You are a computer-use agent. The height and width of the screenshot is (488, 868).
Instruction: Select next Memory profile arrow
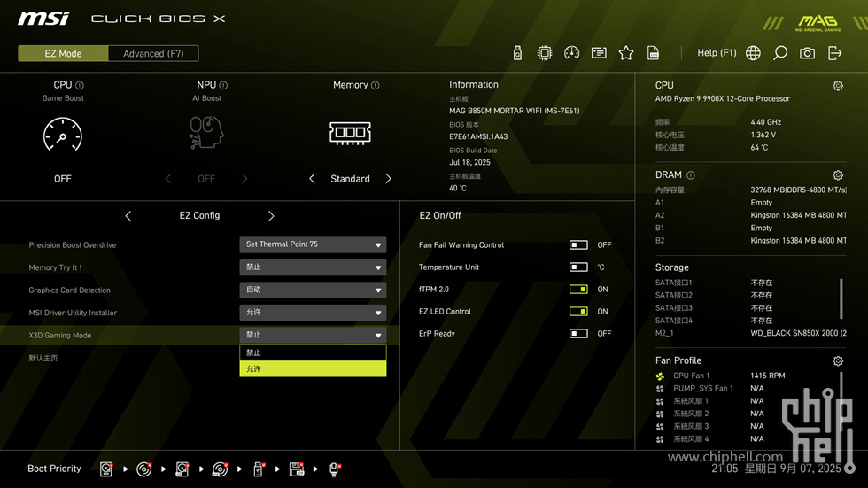(388, 179)
